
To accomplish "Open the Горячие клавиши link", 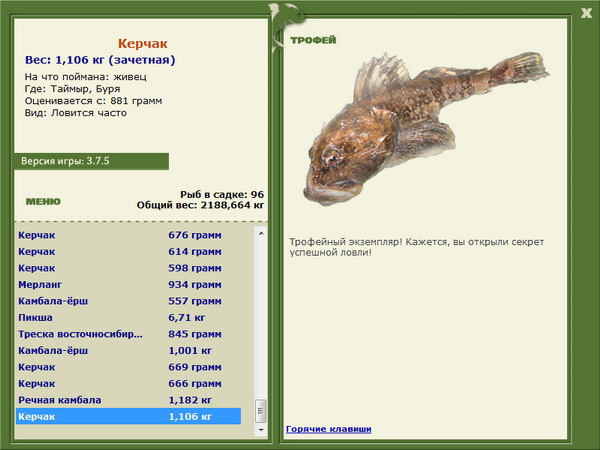I will 329,429.
